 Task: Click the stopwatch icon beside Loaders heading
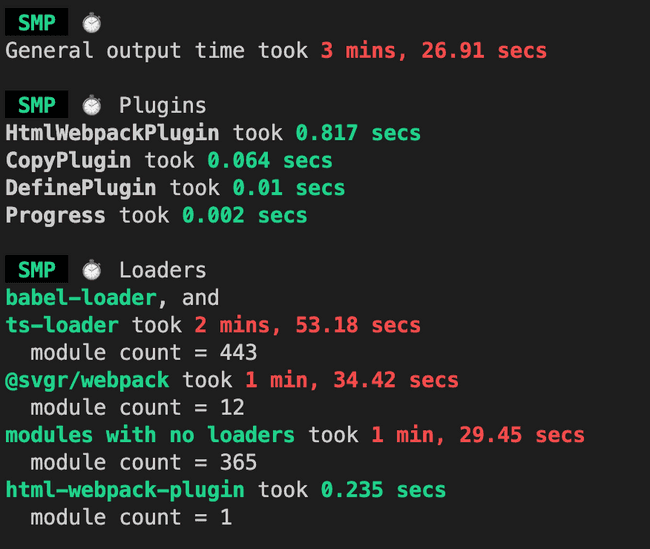[x=92, y=270]
